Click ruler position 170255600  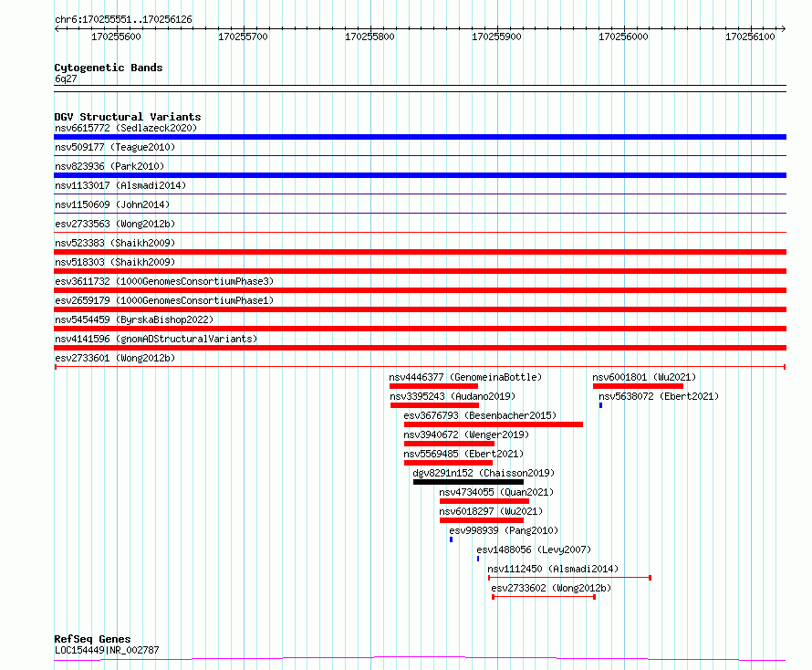[116, 37]
